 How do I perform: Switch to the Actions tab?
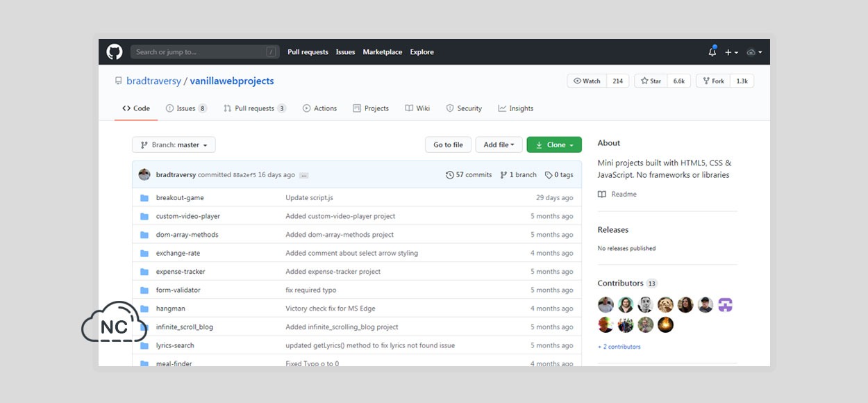pos(319,108)
